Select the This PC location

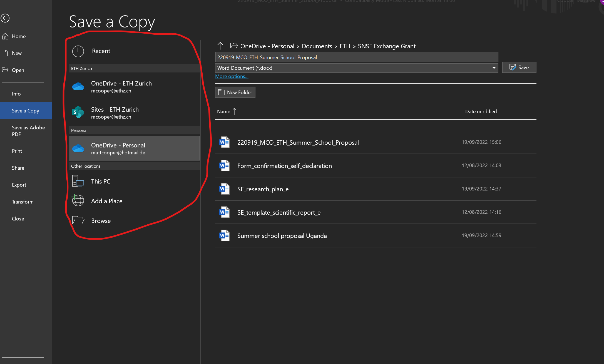101,181
